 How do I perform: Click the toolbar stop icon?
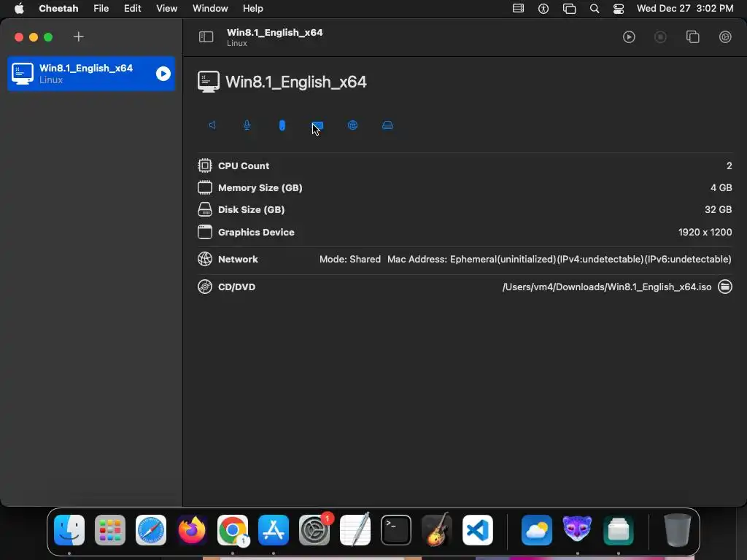(660, 36)
